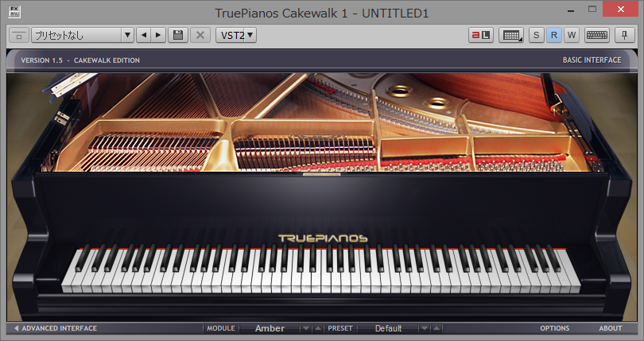Click the Default preset name field

click(388, 328)
